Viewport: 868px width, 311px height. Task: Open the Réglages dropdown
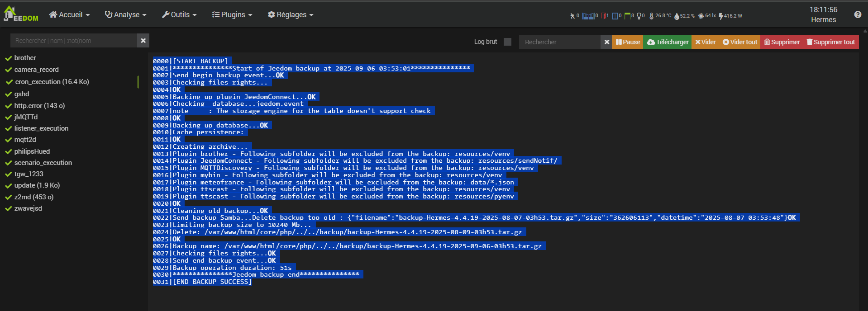click(290, 15)
